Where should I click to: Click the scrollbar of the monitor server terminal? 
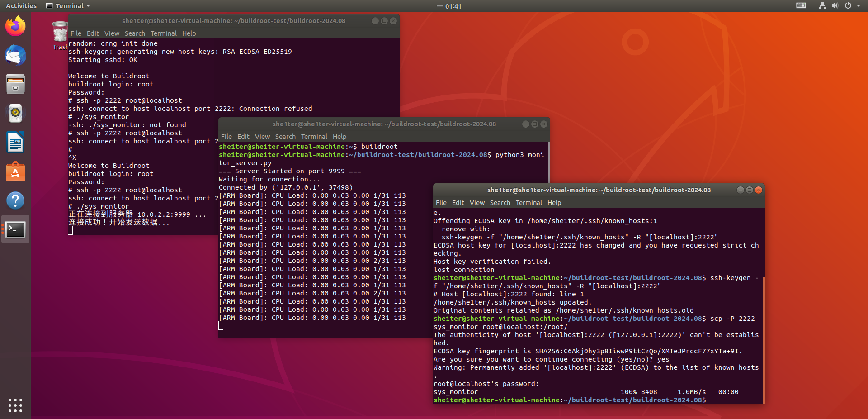548,163
